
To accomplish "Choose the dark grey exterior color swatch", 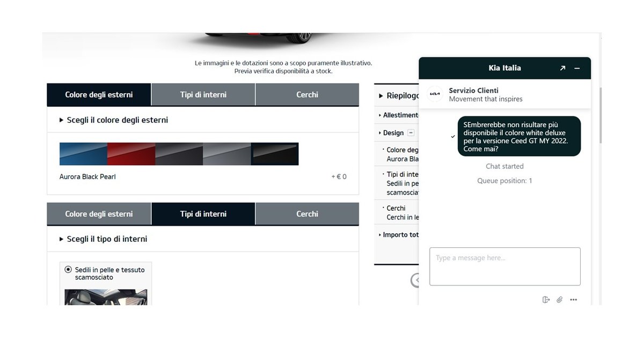I will pos(179,154).
